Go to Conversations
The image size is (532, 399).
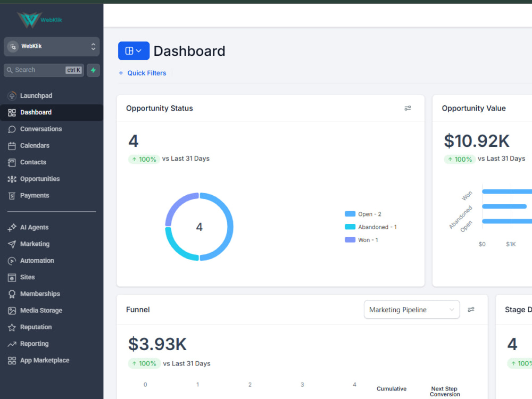pos(52,129)
